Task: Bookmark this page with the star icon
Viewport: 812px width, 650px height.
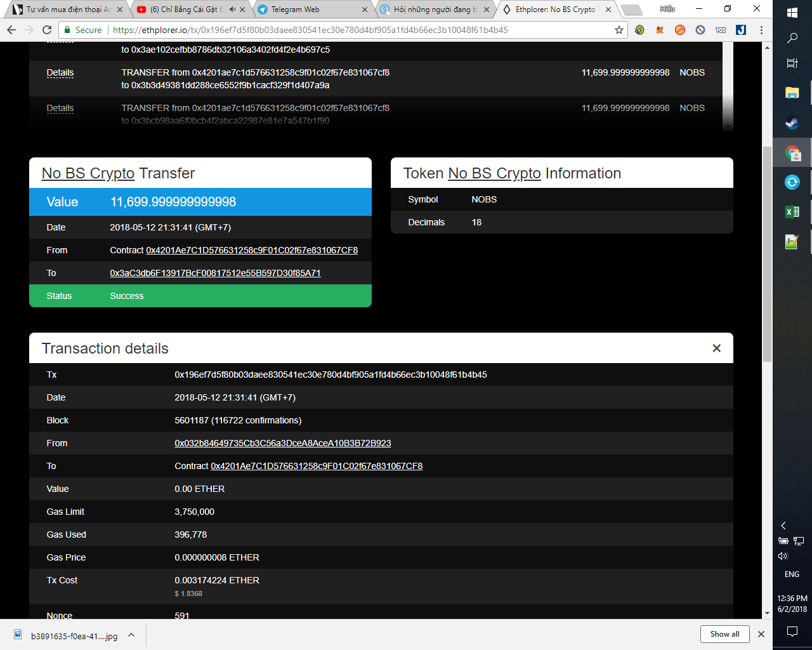Action: tap(619, 30)
